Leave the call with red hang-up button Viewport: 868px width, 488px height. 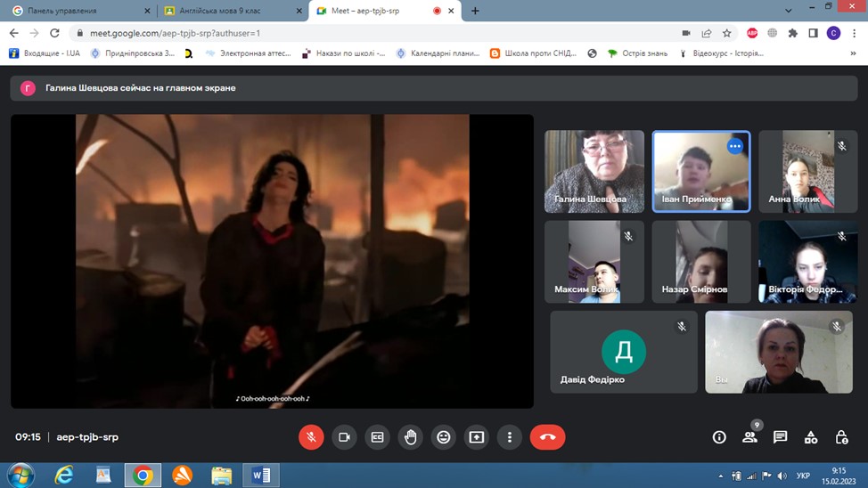547,437
